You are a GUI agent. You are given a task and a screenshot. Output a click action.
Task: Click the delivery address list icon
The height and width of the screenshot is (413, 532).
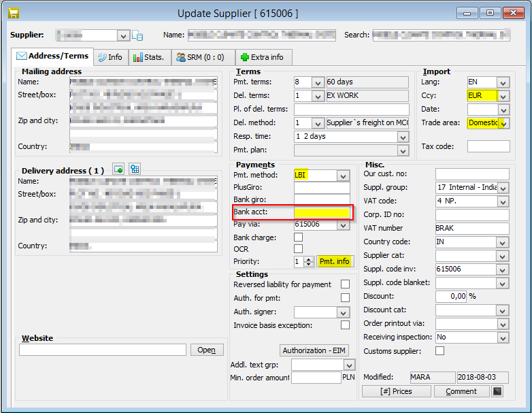click(134, 169)
